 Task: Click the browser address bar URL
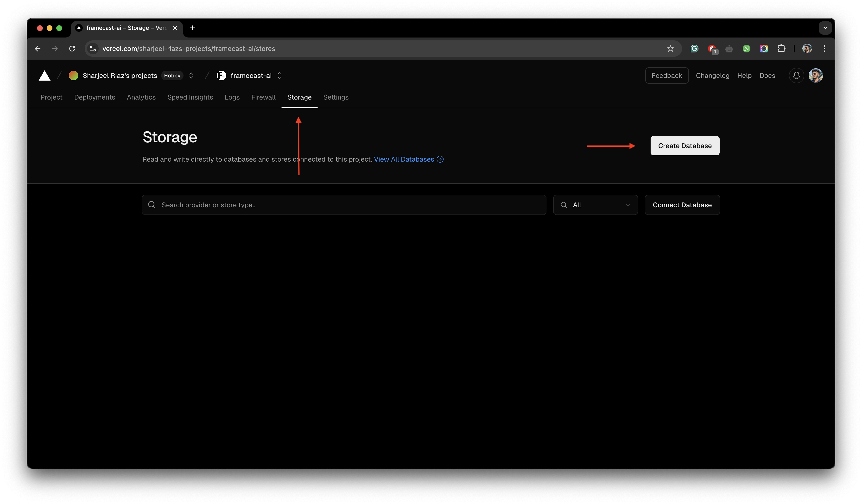189,49
